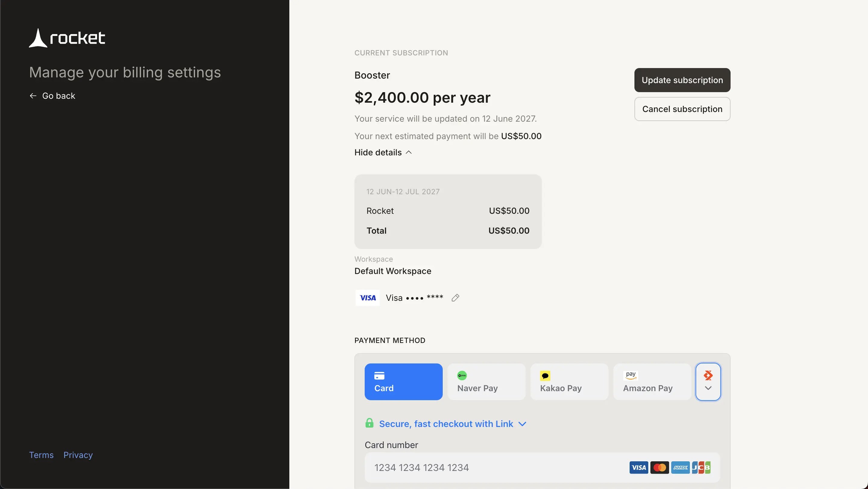The image size is (868, 489).
Task: Click the card icon in the Card tab
Action: tap(379, 375)
